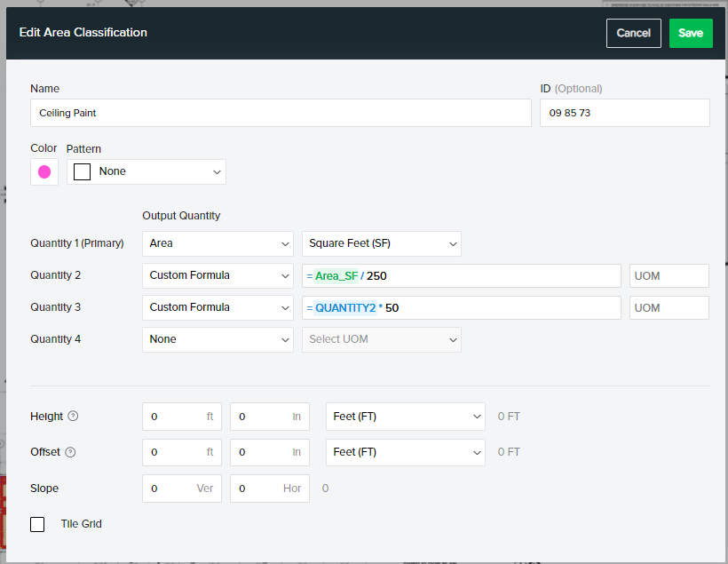The height and width of the screenshot is (564, 728).
Task: Click the Name field containing Ceiling Paint
Action: [280, 113]
